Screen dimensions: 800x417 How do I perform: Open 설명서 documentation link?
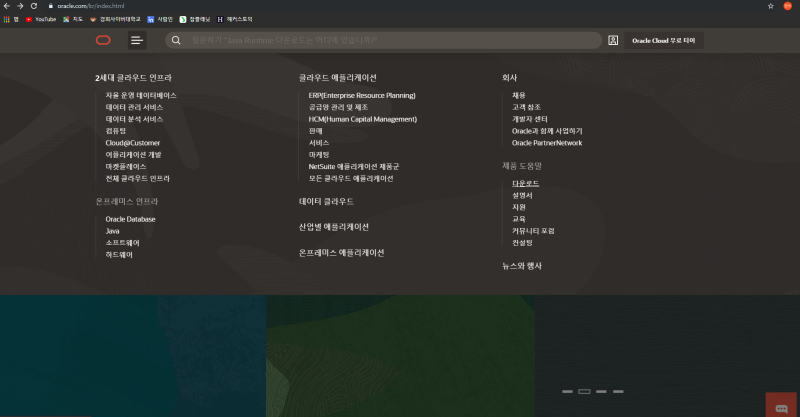522,195
